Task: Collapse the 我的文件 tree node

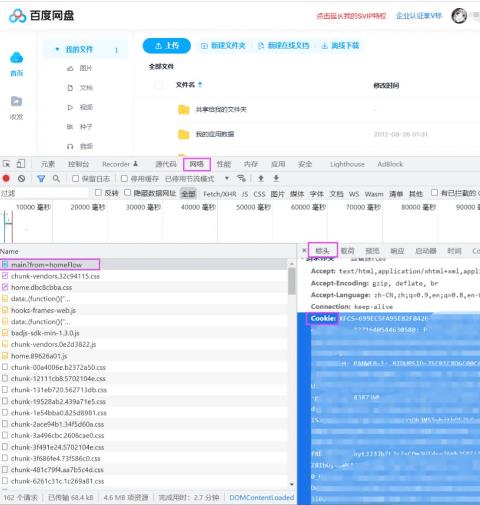Action: click(x=57, y=49)
